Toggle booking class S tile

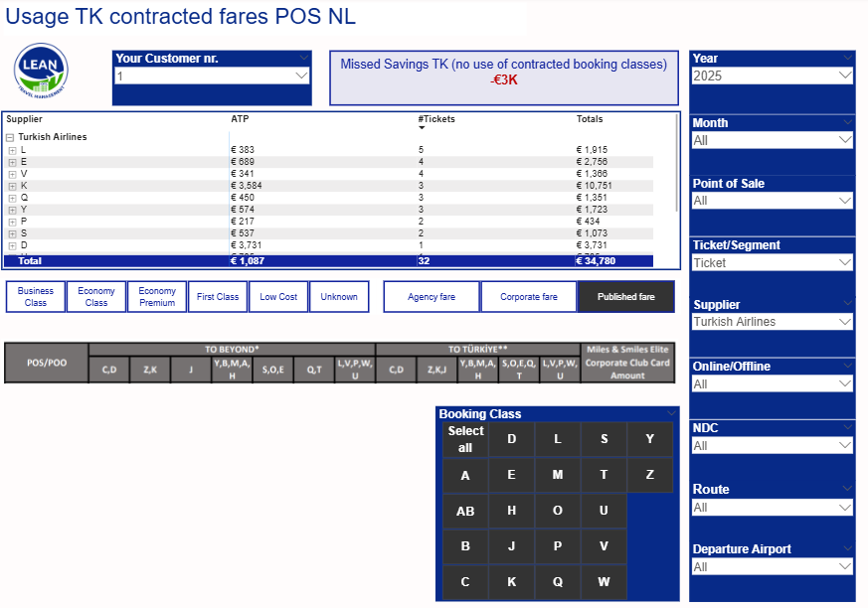(x=604, y=439)
